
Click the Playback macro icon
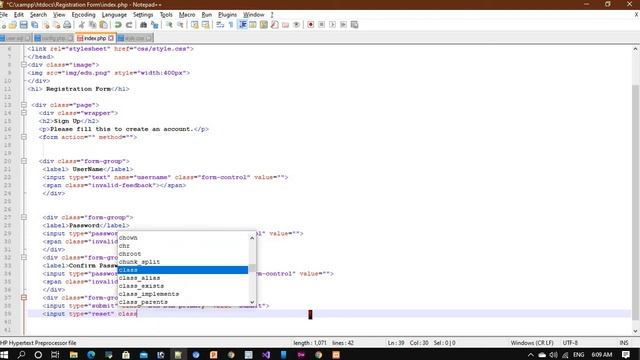click(332, 25)
